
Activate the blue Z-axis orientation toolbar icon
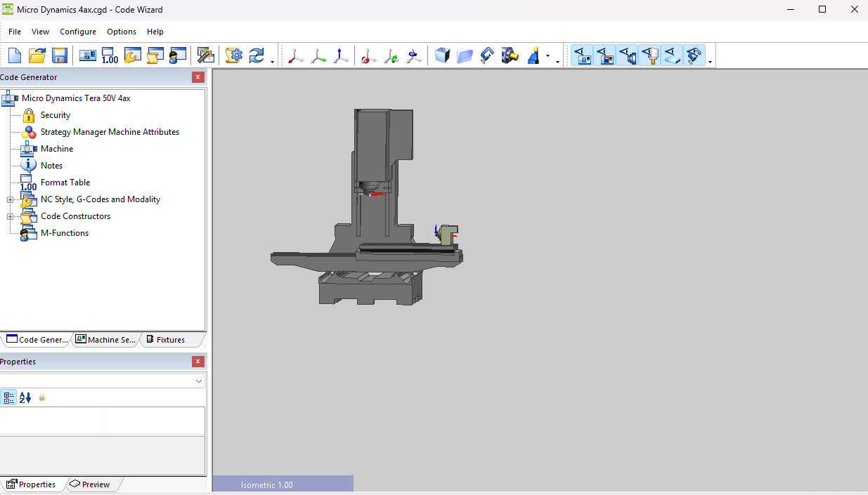point(340,55)
